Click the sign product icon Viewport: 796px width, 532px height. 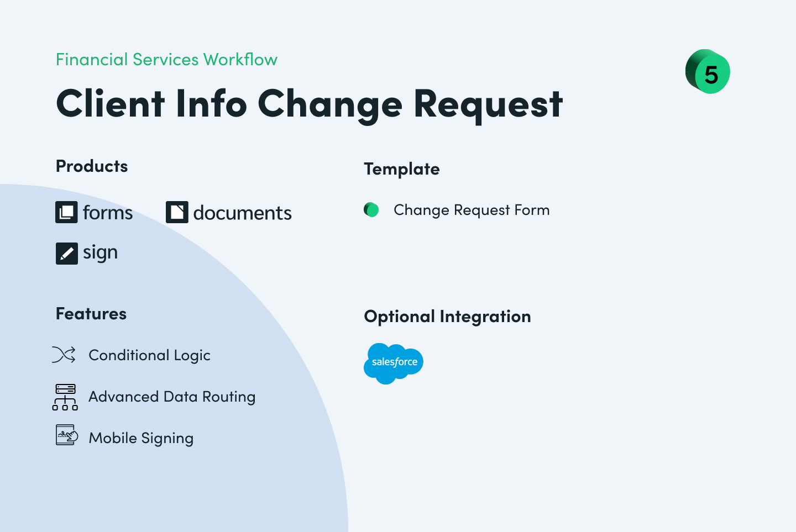tap(66, 252)
